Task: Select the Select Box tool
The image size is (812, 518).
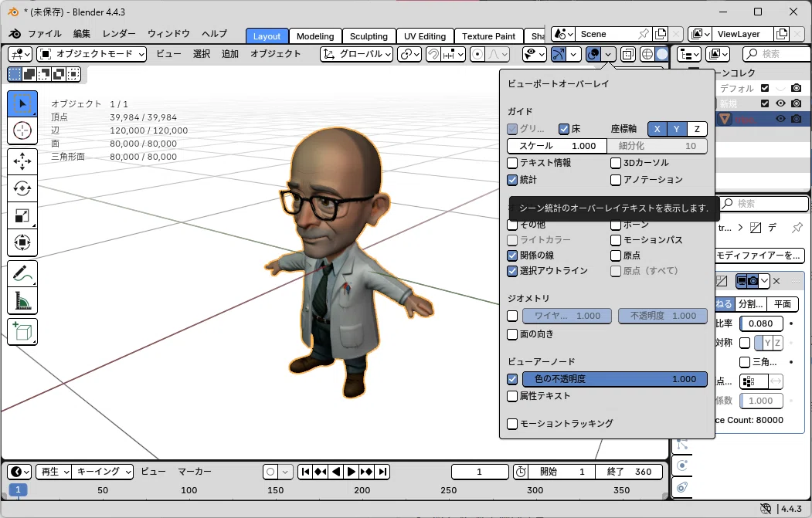Action: 22,103
